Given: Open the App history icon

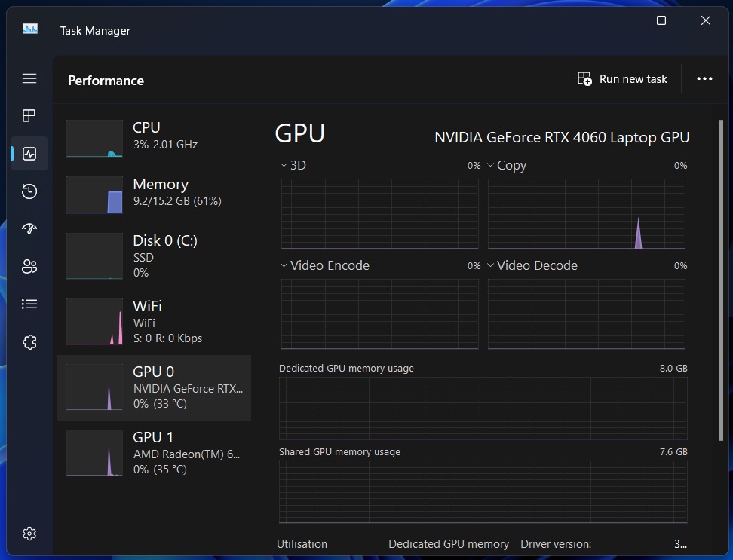Looking at the screenshot, I should (29, 191).
